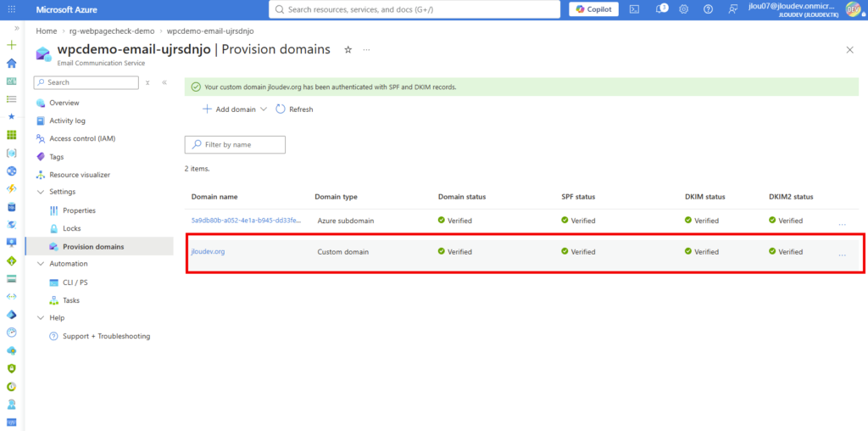Open Virtual machines monitor icon in sidebar
Image resolution: width=868 pixels, height=431 pixels.
pos(11,243)
